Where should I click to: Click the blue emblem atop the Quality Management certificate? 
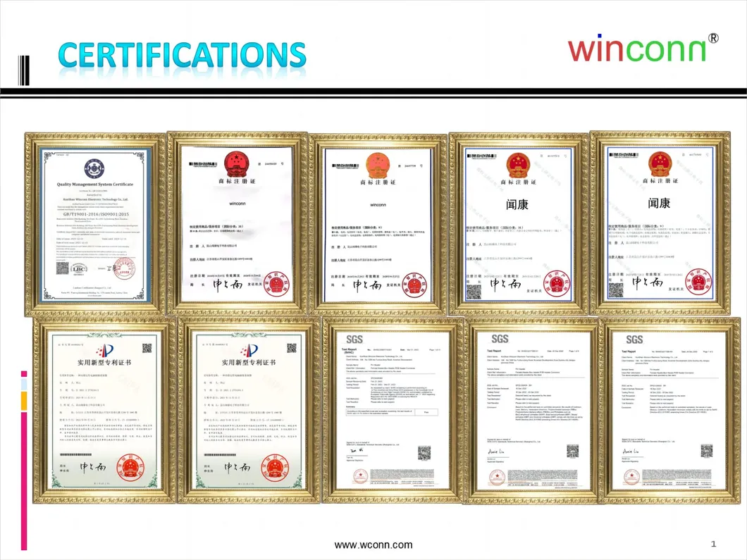(94, 168)
